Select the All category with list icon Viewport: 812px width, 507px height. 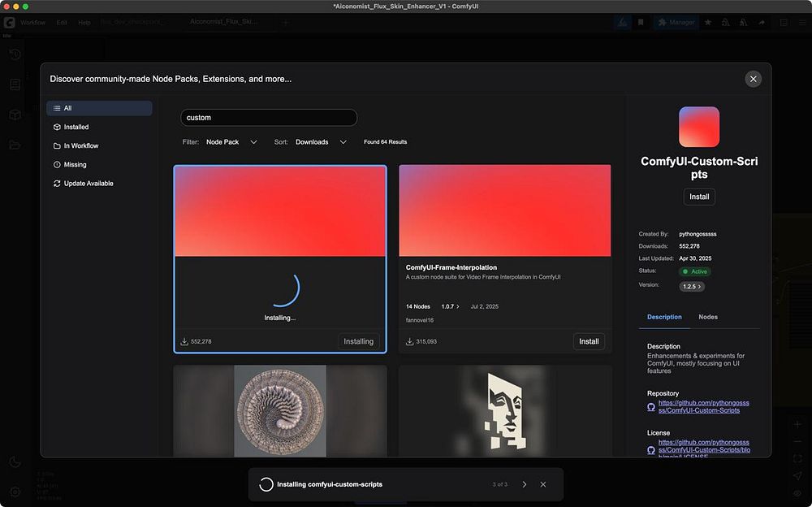pyautogui.click(x=99, y=108)
